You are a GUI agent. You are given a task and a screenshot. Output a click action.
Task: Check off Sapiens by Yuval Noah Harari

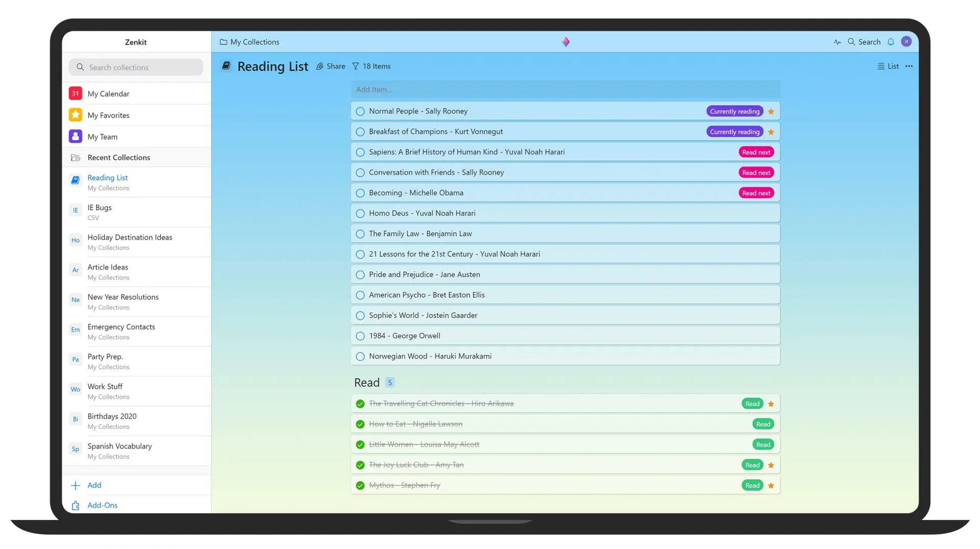(x=360, y=152)
